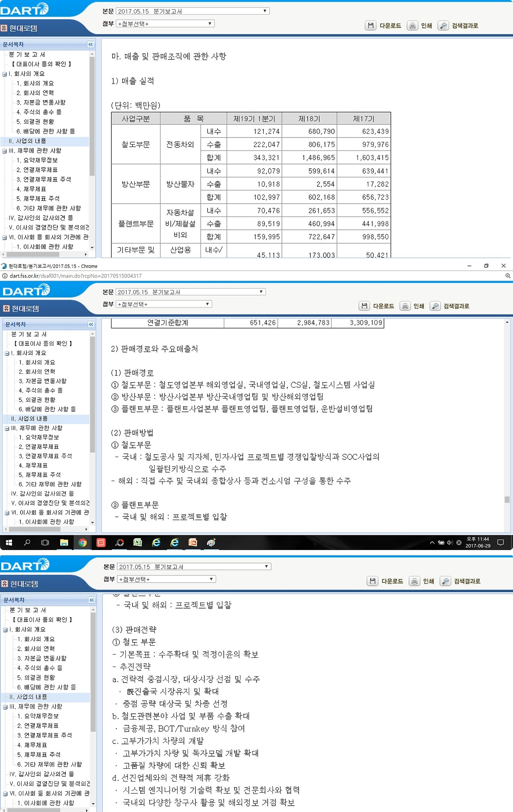Open 대표이사 등의 확인 in the Chrome window tree
This screenshot has height=812, width=513.
pos(42,344)
